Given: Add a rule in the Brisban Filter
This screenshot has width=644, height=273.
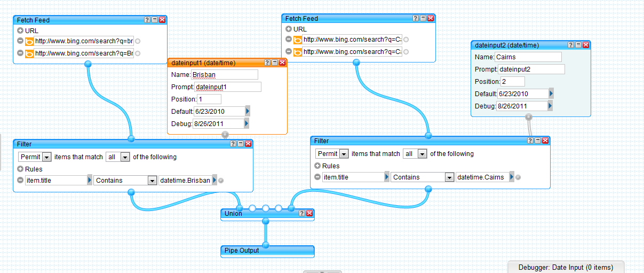Looking at the screenshot, I should click(20, 169).
